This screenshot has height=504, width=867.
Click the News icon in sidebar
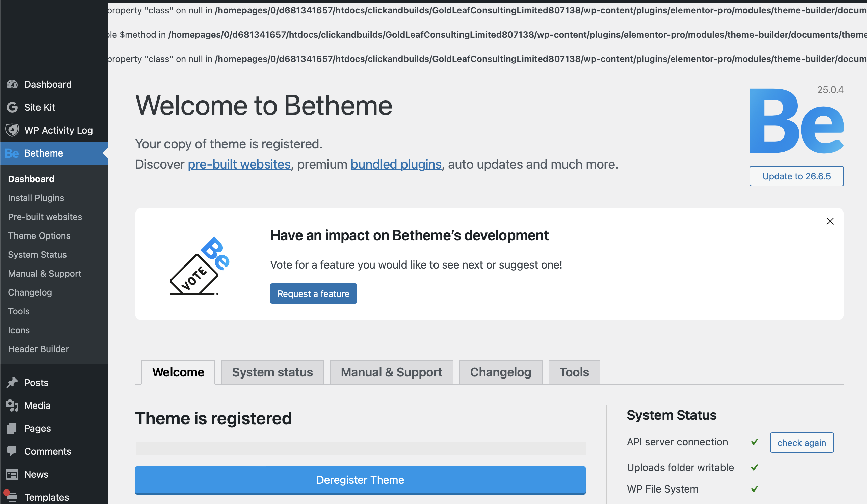pyautogui.click(x=12, y=474)
